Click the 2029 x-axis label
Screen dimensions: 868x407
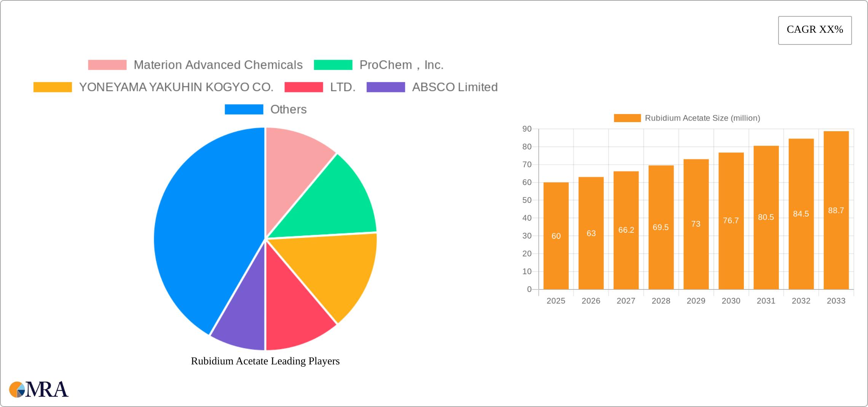[696, 301]
